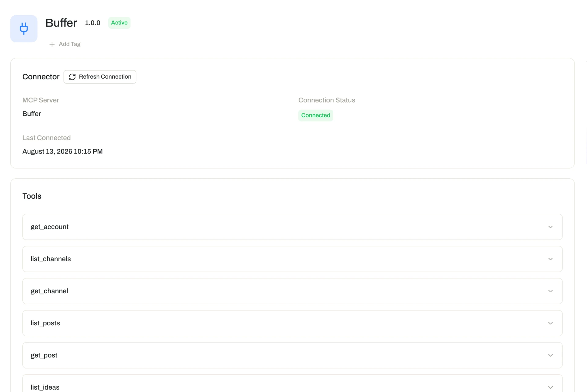Image resolution: width=587 pixels, height=392 pixels.
Task: Click the circular refresh arrows icon
Action: pos(72,77)
